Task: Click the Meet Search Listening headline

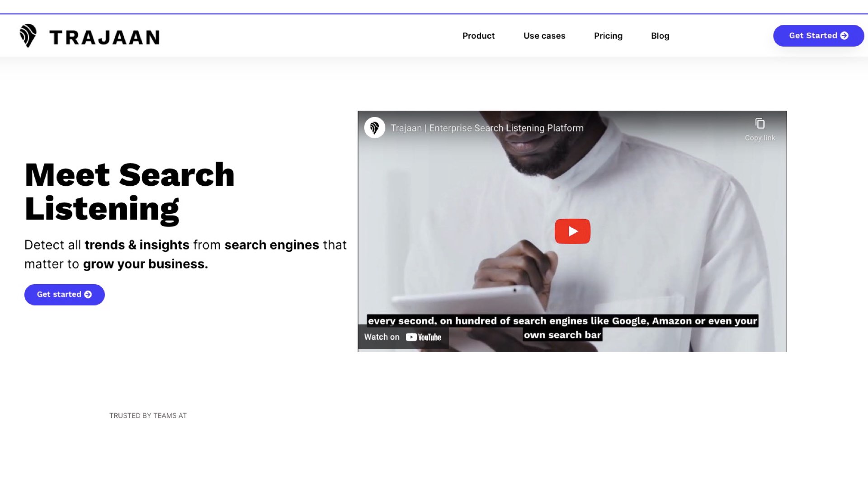Action: click(130, 192)
